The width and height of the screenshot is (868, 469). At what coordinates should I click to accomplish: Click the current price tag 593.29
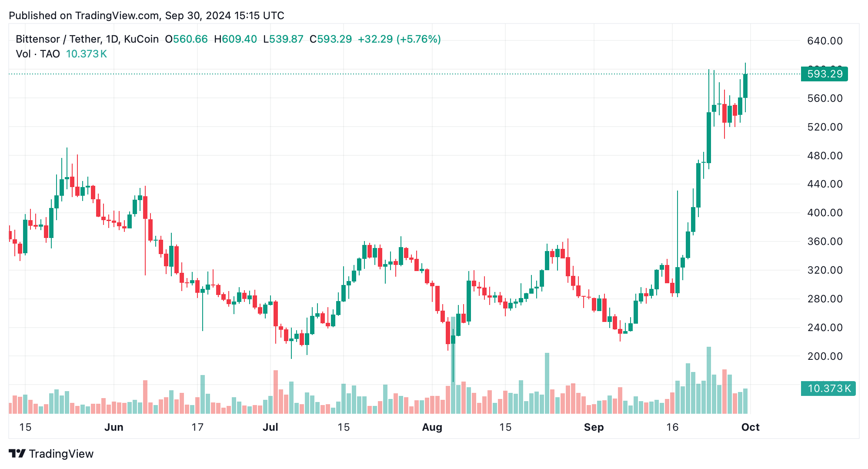[x=825, y=74]
